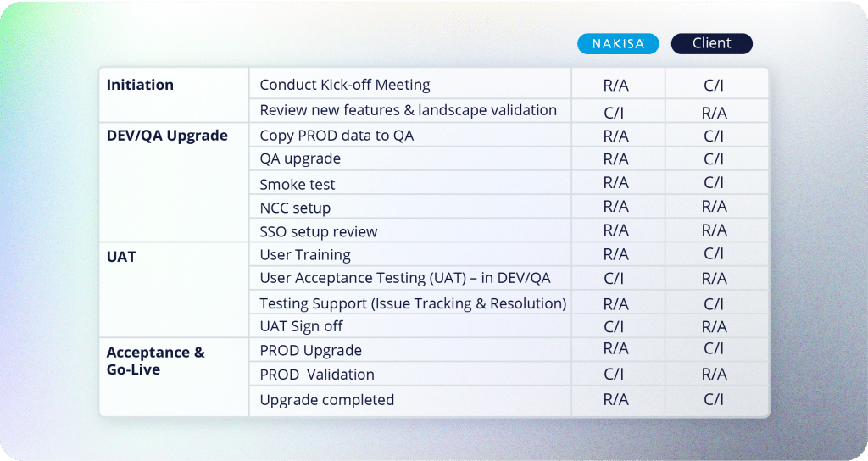Select the Acceptance & Go-Live heading
The height and width of the screenshot is (461, 868).
156,361
